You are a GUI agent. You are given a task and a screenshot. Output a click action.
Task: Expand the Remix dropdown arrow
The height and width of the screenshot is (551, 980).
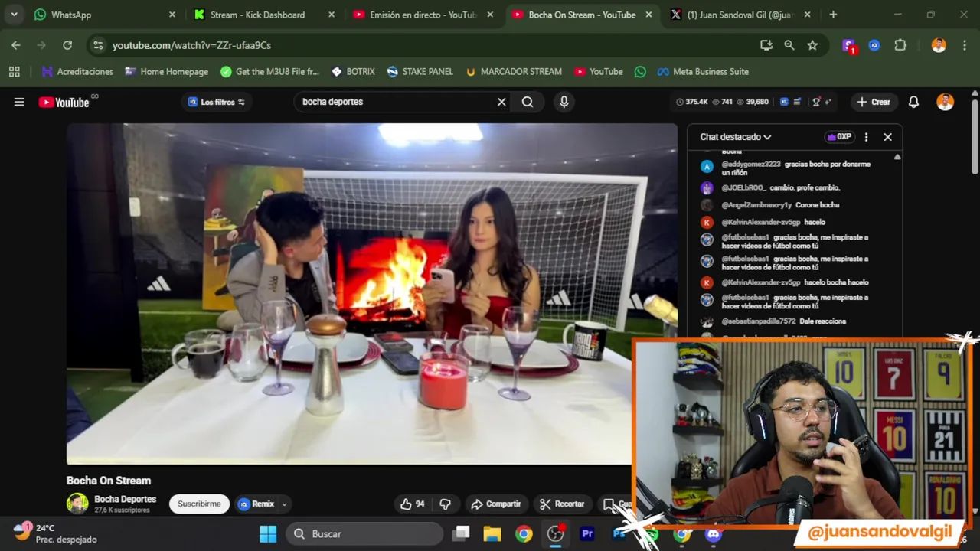pos(284,504)
